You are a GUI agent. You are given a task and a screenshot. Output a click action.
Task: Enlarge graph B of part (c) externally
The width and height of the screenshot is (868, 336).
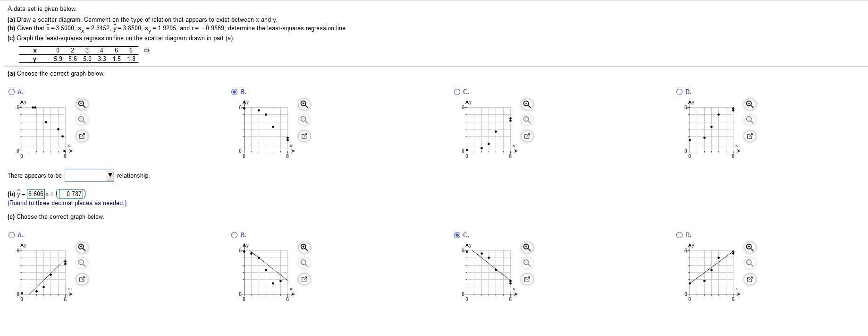[304, 279]
